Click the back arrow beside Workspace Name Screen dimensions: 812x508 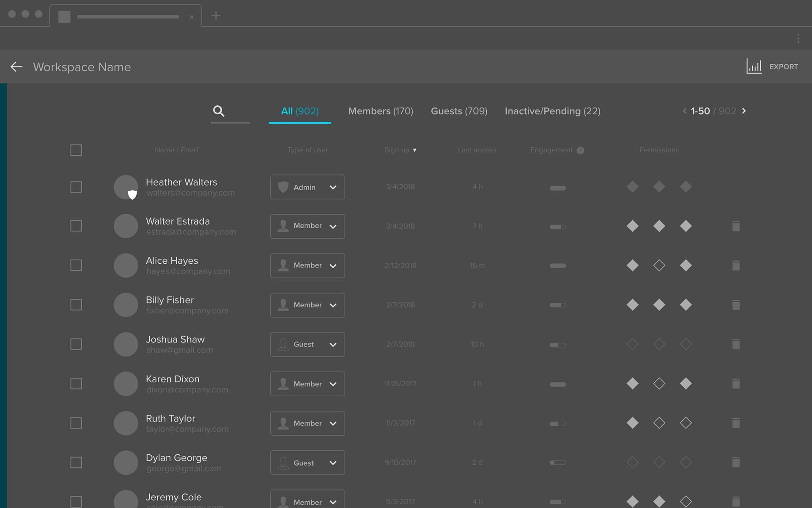(x=16, y=67)
